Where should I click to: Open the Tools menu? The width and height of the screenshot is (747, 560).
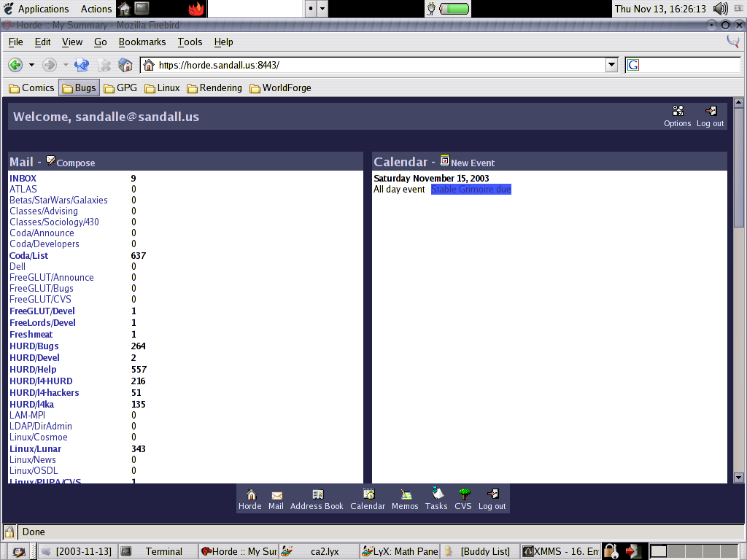[x=190, y=42]
